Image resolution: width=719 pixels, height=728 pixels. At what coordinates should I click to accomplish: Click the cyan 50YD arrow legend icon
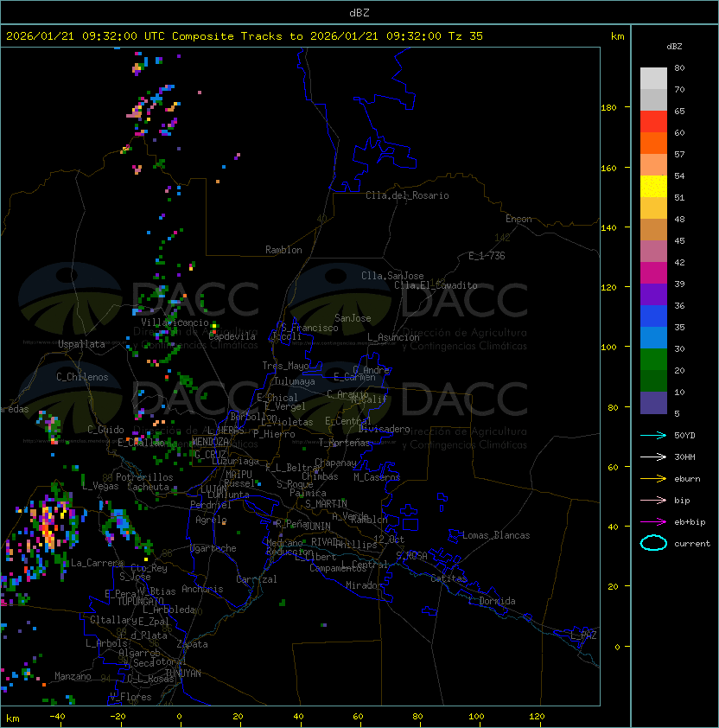coord(653,435)
